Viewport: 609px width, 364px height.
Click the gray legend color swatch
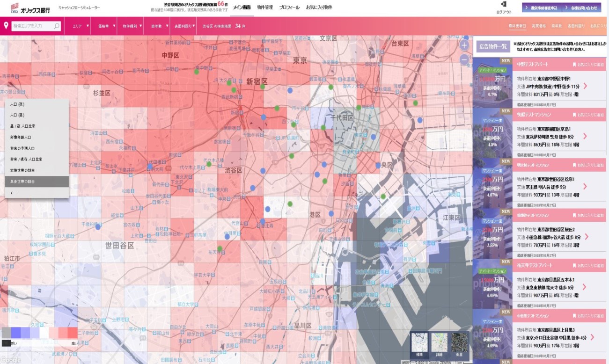(6, 333)
